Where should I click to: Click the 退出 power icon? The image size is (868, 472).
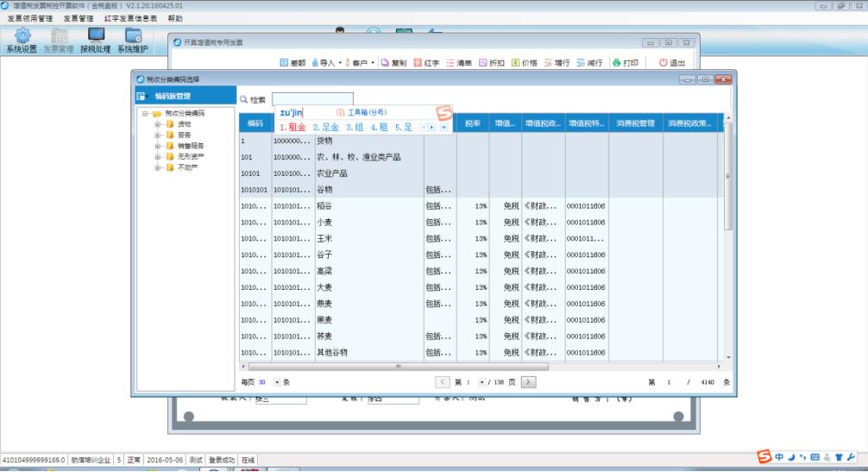point(664,63)
